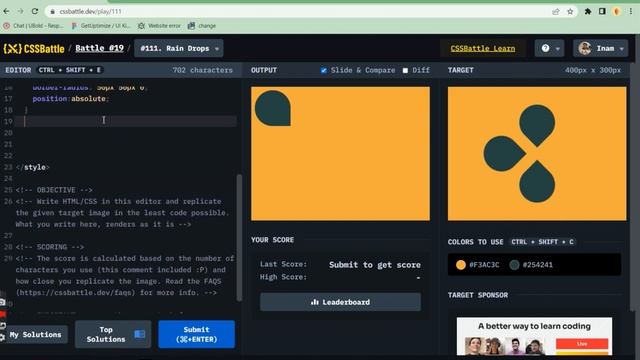The height and width of the screenshot is (360, 640).
Task: Go back with browser back arrow
Action: (x=6, y=11)
